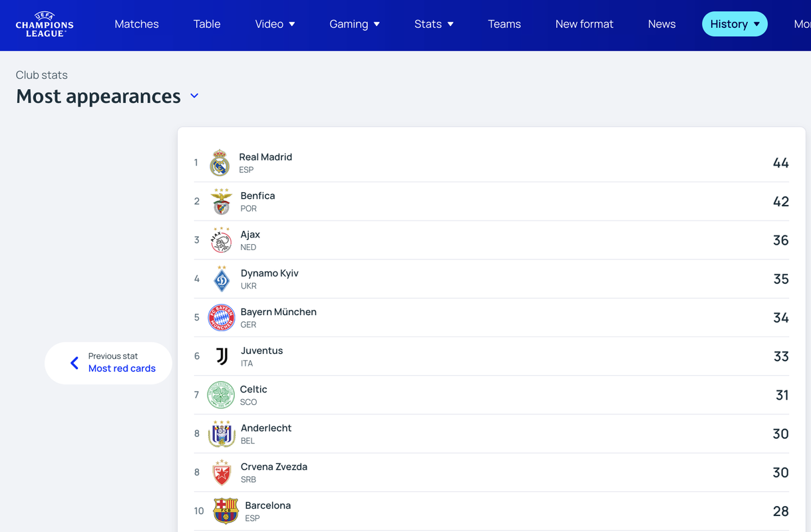The image size is (811, 532).
Task: Open the Teams page
Action: tap(504, 24)
